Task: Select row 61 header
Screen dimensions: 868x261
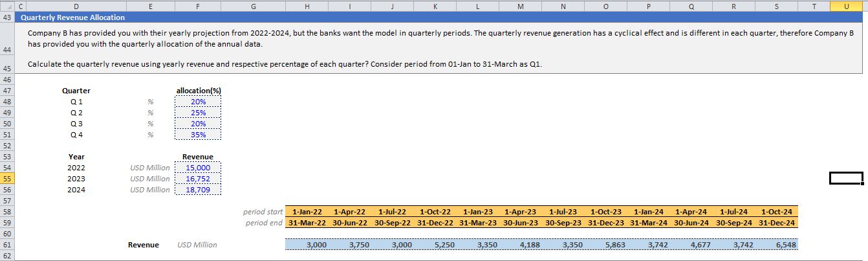Action: [x=7, y=245]
